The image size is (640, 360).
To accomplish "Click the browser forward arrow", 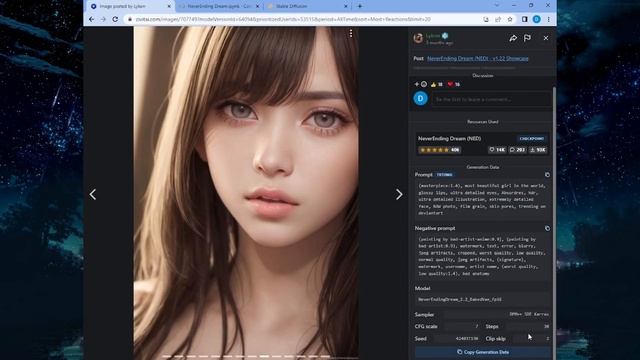I will 103,19.
